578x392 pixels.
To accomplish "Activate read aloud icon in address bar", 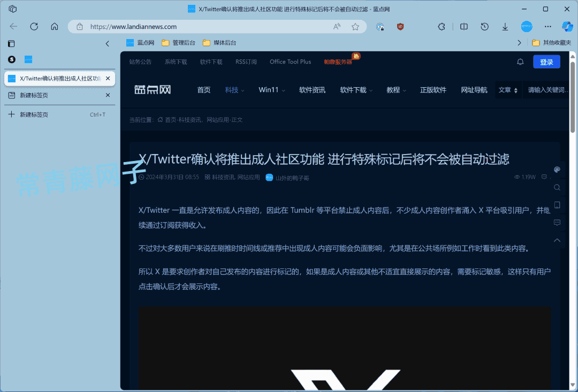I will click(337, 27).
